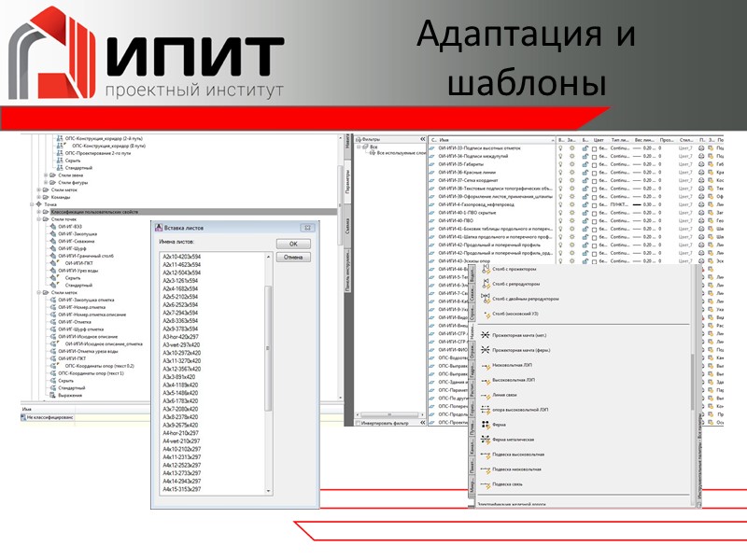Click lock icon of ОИ-ИГИ-36-Красные линии layer
747x560 pixels.
point(585,173)
